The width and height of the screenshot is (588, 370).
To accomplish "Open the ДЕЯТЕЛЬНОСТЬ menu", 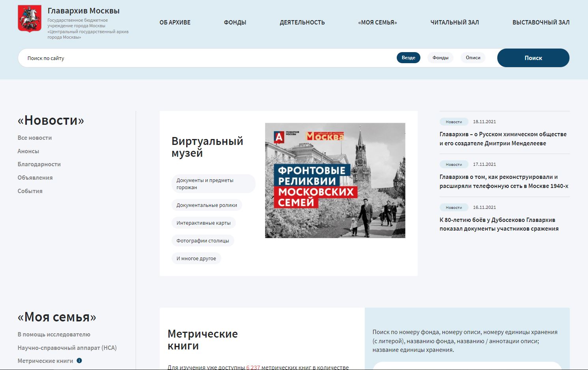I will click(x=302, y=23).
